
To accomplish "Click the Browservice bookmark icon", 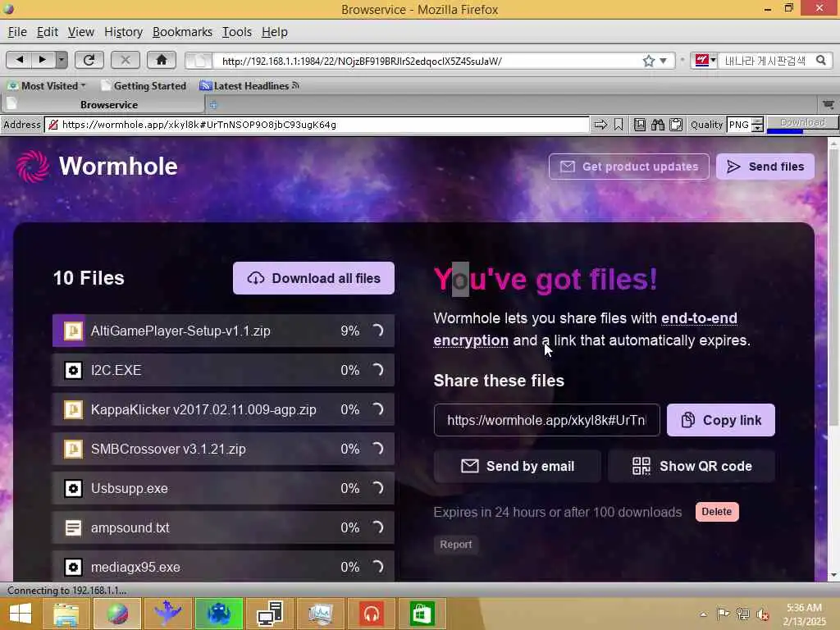I will point(619,125).
